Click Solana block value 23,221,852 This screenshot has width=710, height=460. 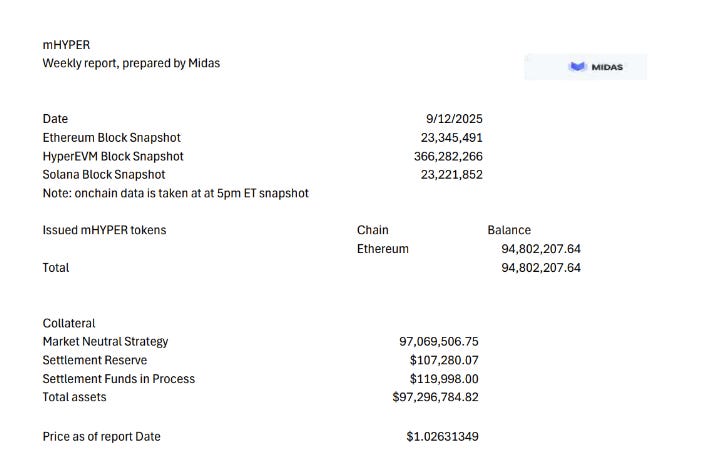point(451,175)
